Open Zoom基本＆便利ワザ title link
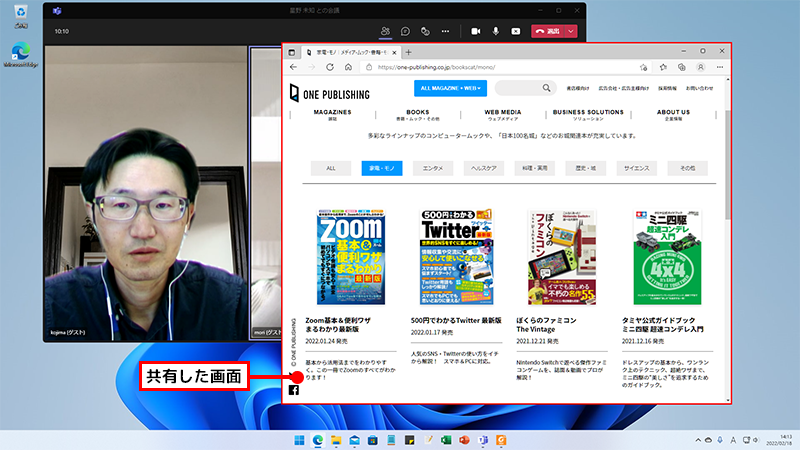 338,324
